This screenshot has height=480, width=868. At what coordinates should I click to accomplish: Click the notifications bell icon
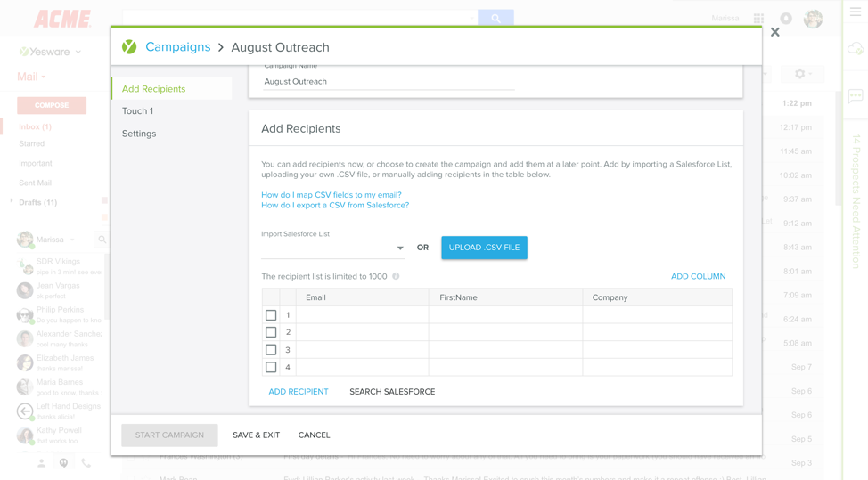coord(785,18)
